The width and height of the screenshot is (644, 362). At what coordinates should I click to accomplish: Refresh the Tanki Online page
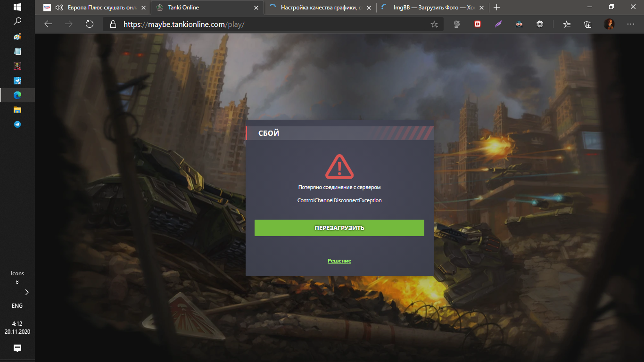90,24
